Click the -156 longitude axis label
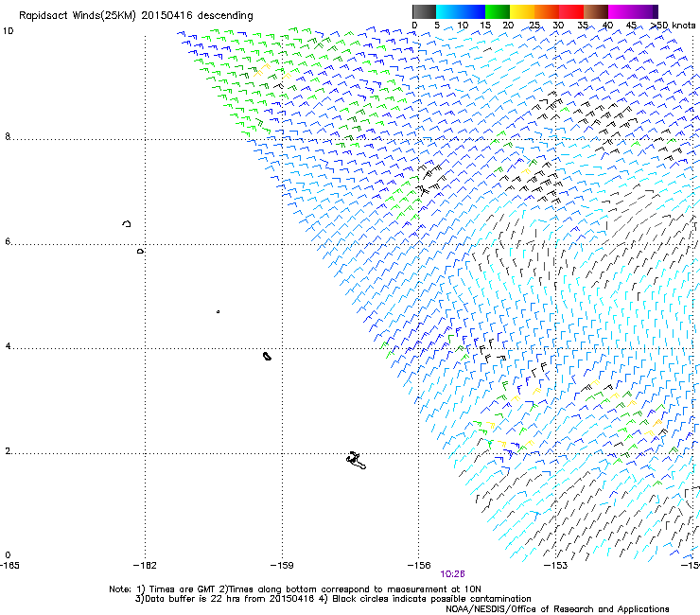 tap(419, 566)
